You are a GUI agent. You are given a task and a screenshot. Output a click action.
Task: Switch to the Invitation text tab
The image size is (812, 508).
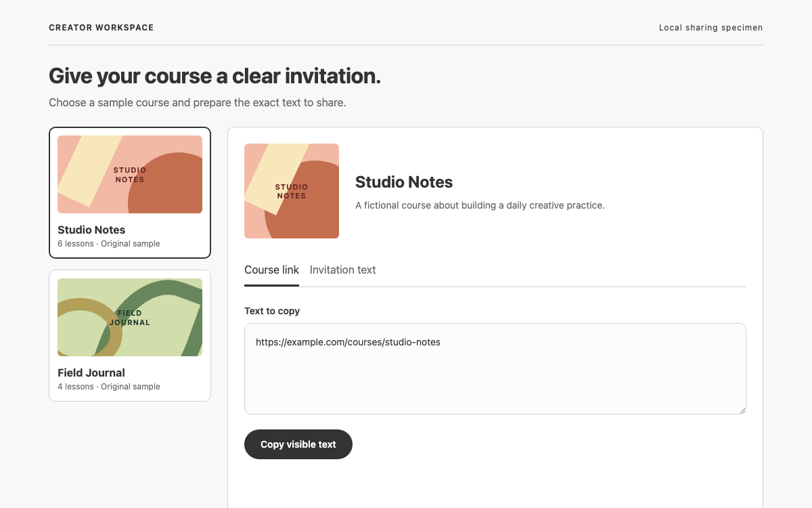point(342,270)
